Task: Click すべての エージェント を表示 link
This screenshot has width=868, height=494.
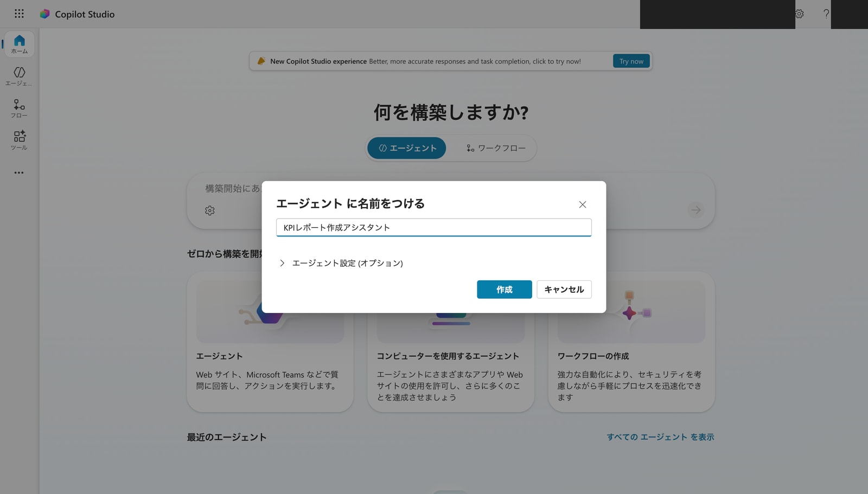Action: pos(660,437)
